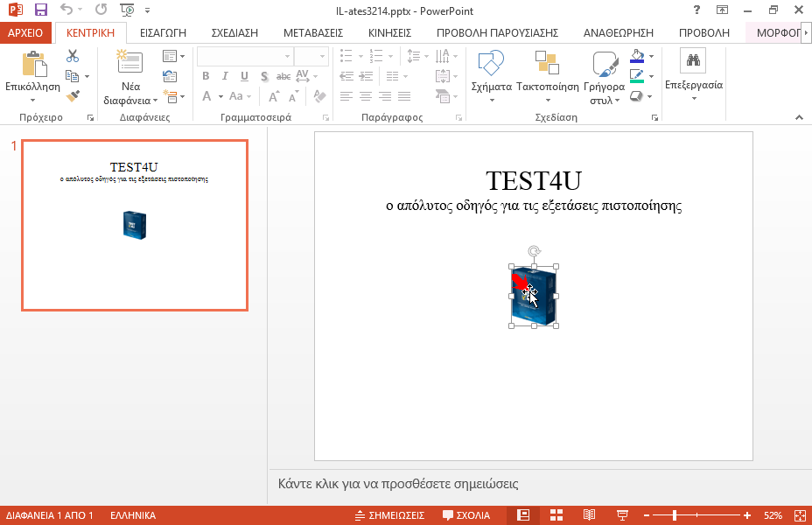Open the Τακτοποίηση arrange menu
The image size is (812, 525).
tap(548, 76)
